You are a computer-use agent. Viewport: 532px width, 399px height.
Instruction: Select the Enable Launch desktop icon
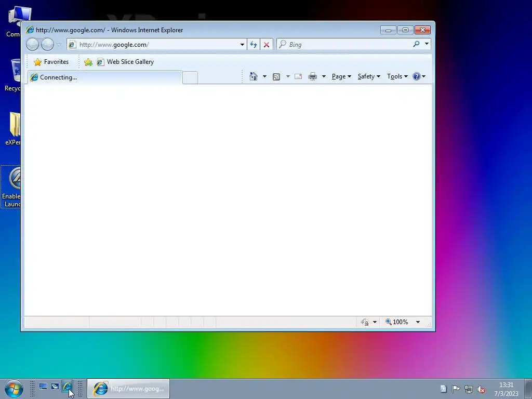[x=11, y=187]
